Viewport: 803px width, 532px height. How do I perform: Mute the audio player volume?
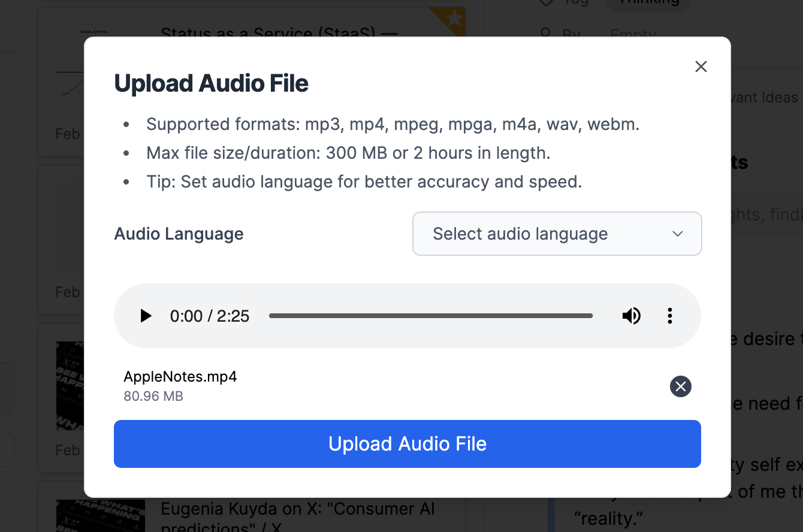[632, 316]
